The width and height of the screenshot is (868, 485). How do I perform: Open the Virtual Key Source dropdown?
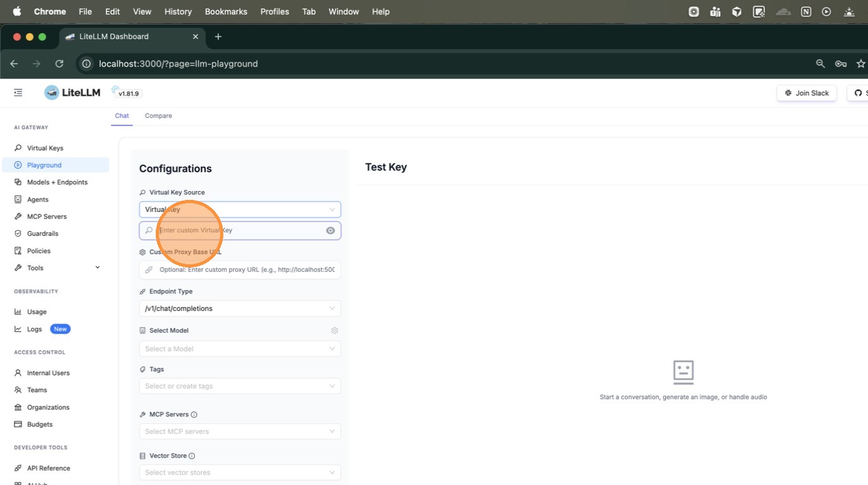tap(240, 209)
